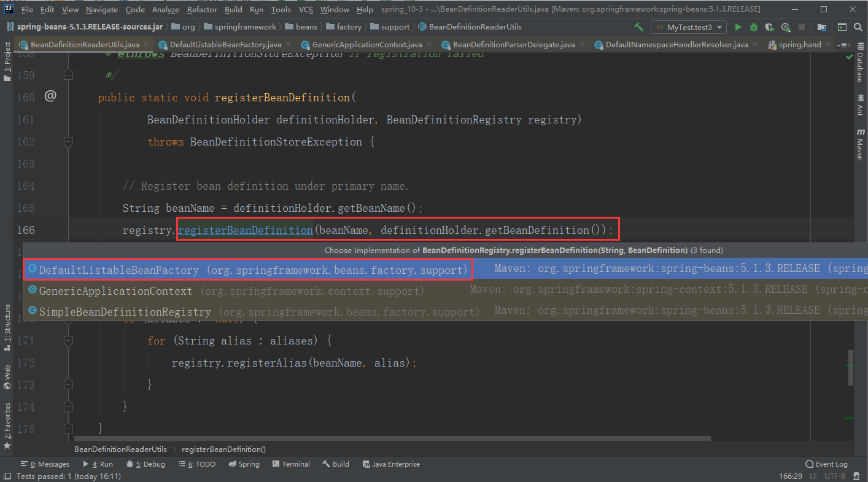Open the Debug tool window at bottom
The image size is (868, 482).
click(x=146, y=464)
